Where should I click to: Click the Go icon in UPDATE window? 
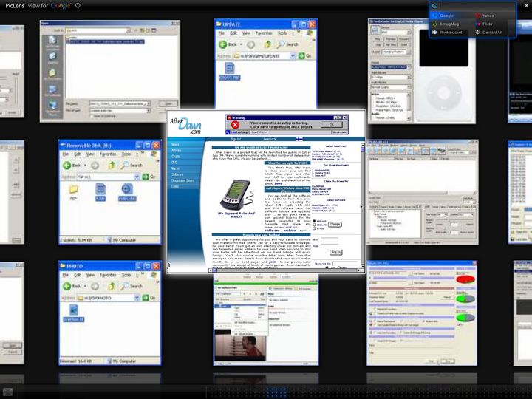(301, 55)
